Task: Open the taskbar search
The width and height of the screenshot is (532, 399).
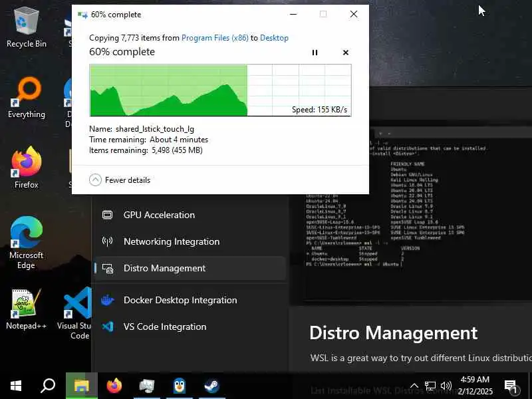Action: (48, 386)
